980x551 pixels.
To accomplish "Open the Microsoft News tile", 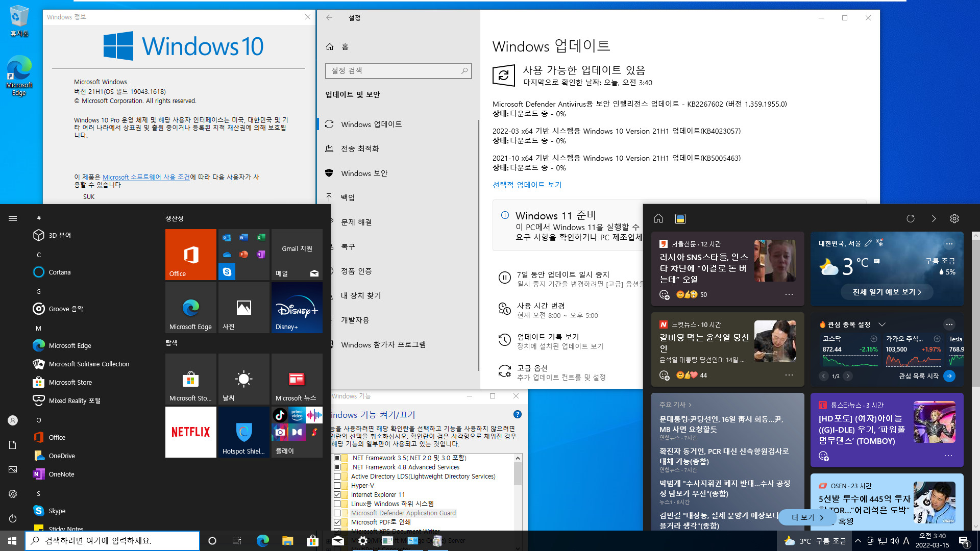I will [297, 379].
